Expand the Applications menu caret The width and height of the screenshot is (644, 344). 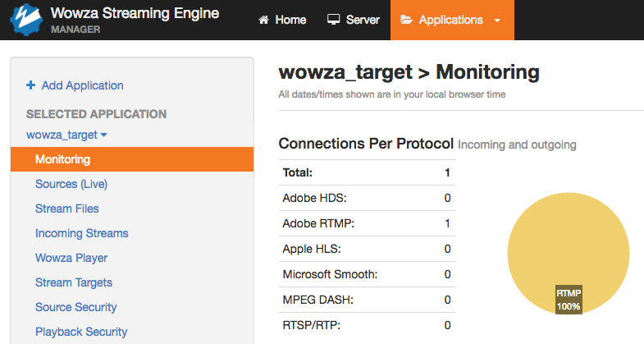pos(497,21)
